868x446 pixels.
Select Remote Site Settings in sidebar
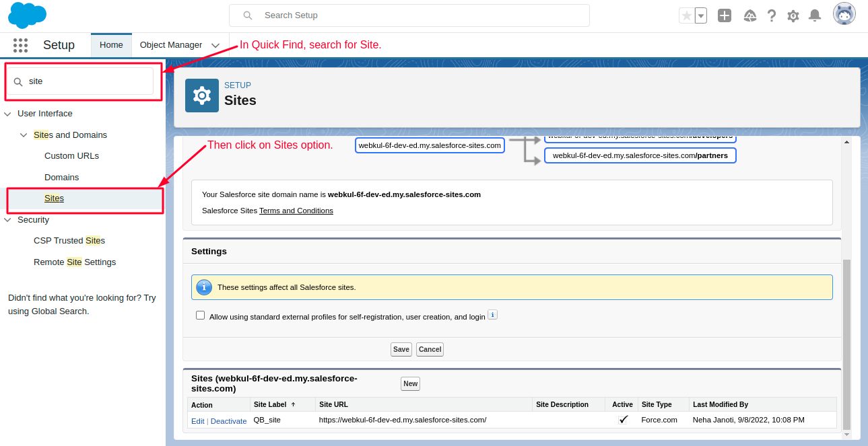(x=75, y=262)
